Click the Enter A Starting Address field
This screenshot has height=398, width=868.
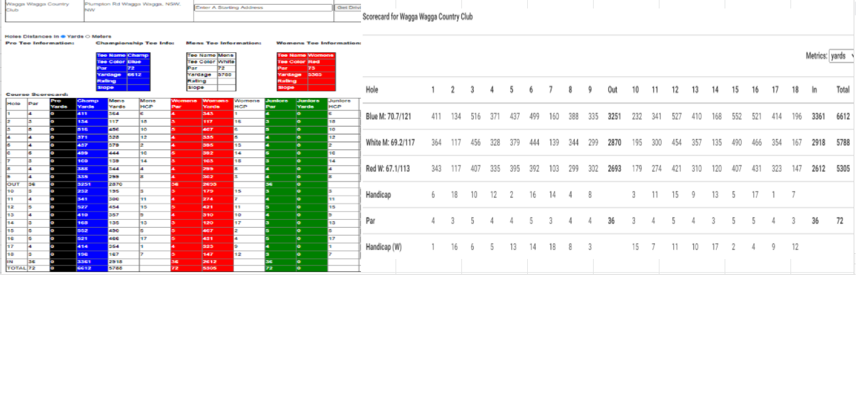263,7
